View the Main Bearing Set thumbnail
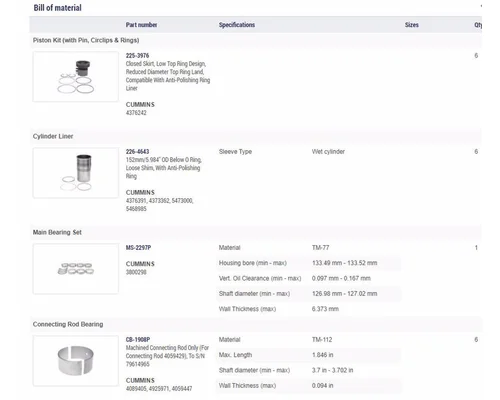The width and height of the screenshot is (500, 400). click(x=76, y=269)
